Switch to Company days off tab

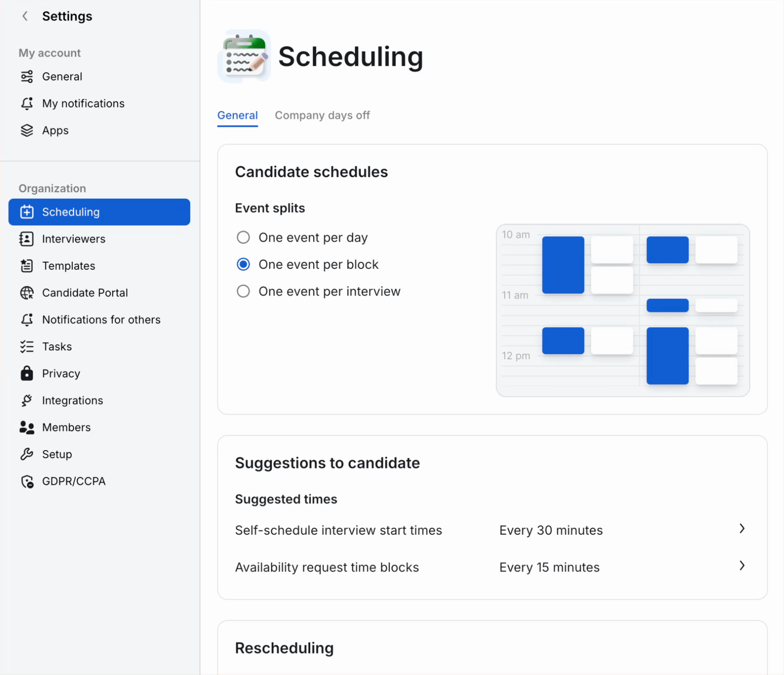coord(322,115)
